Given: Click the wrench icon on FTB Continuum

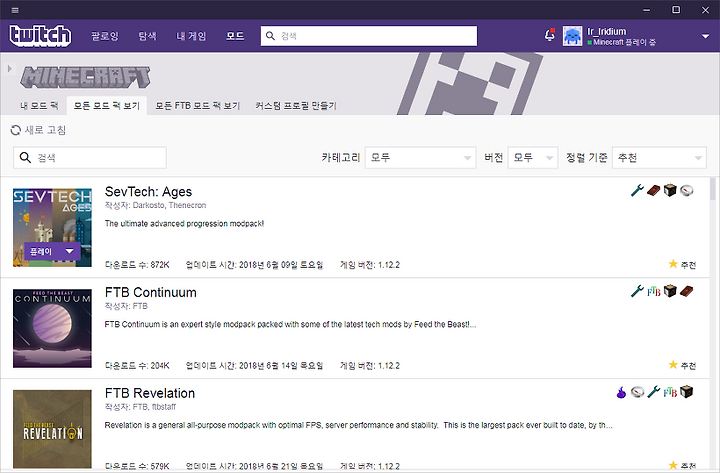Looking at the screenshot, I should [x=637, y=291].
